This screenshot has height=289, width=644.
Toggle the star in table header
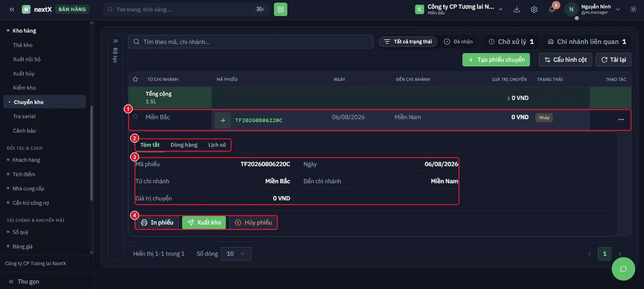coord(135,79)
